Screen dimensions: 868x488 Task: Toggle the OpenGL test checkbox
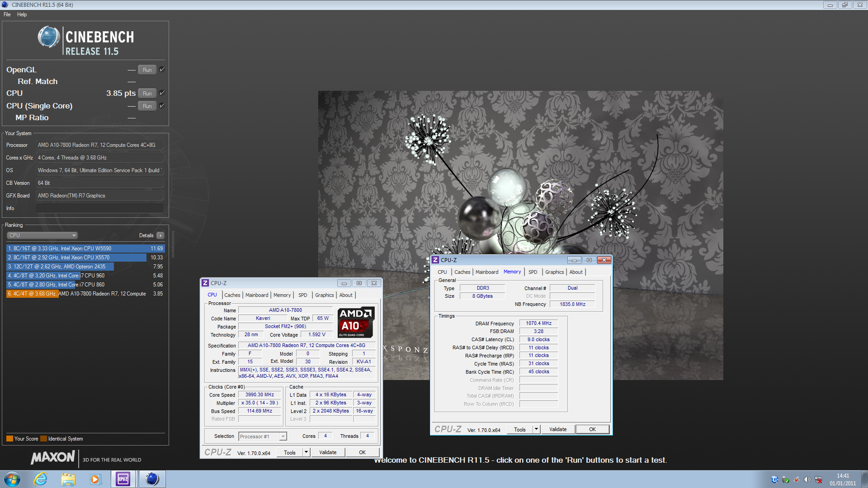[x=162, y=70]
